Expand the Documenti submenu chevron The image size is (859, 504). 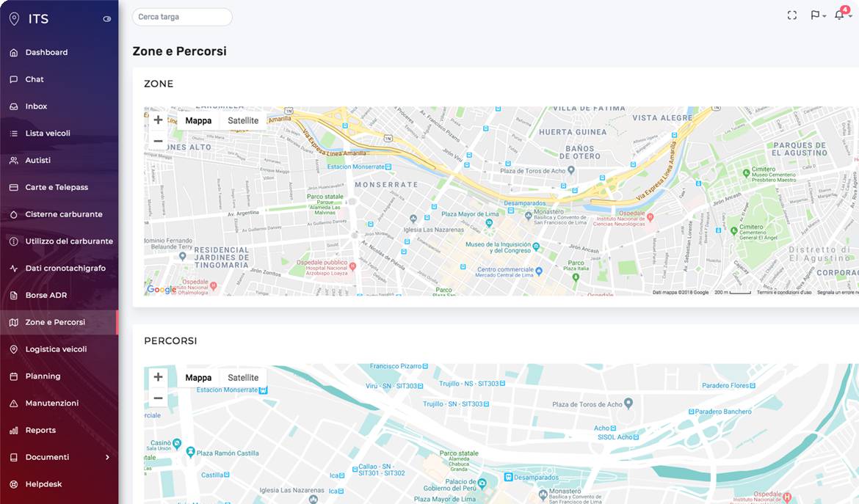(x=107, y=458)
